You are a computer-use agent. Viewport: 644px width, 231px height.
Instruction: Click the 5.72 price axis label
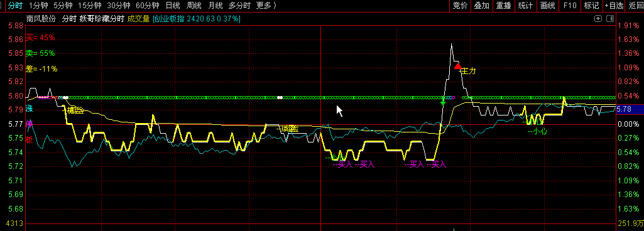tap(16, 166)
